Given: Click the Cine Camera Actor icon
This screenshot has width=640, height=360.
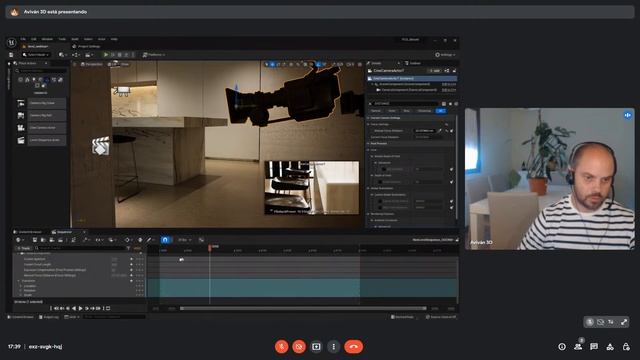Looking at the screenshot, I should [21, 128].
